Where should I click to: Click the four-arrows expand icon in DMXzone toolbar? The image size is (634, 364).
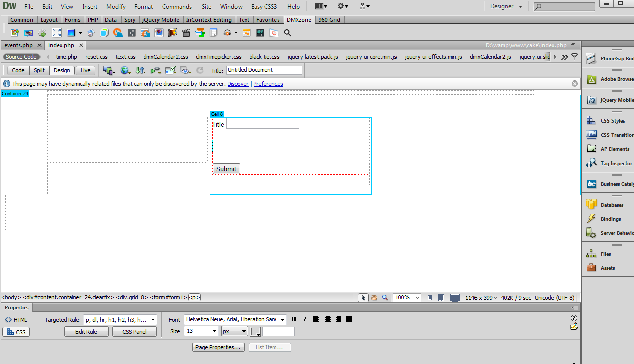(57, 33)
